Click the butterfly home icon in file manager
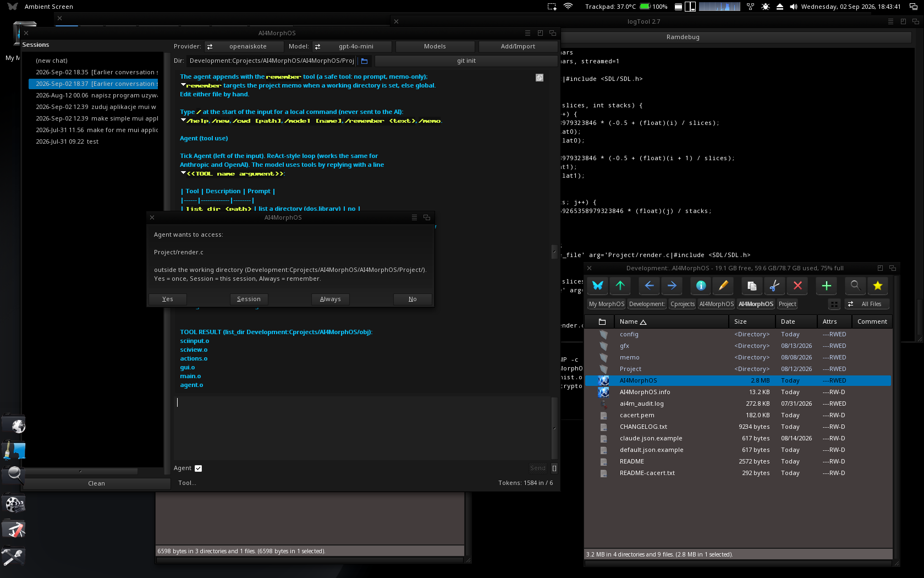 click(x=597, y=285)
